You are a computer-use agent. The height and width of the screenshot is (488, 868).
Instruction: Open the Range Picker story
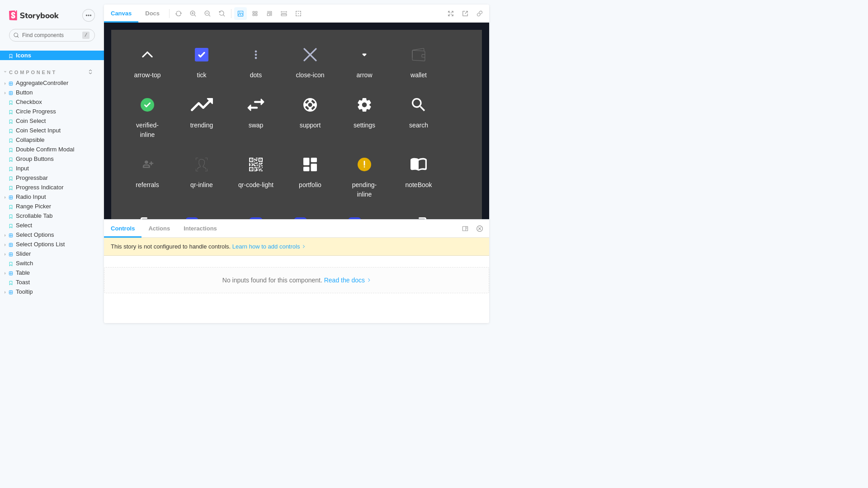(52, 206)
